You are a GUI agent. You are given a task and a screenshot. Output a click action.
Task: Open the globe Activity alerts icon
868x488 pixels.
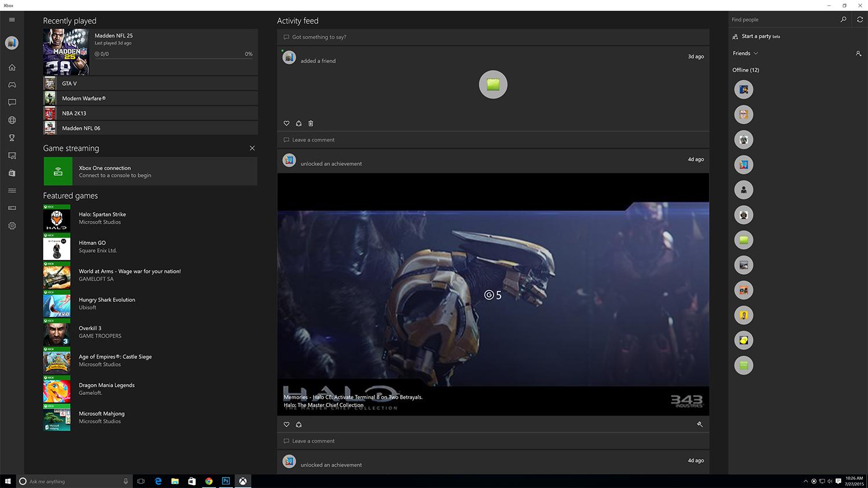12,120
